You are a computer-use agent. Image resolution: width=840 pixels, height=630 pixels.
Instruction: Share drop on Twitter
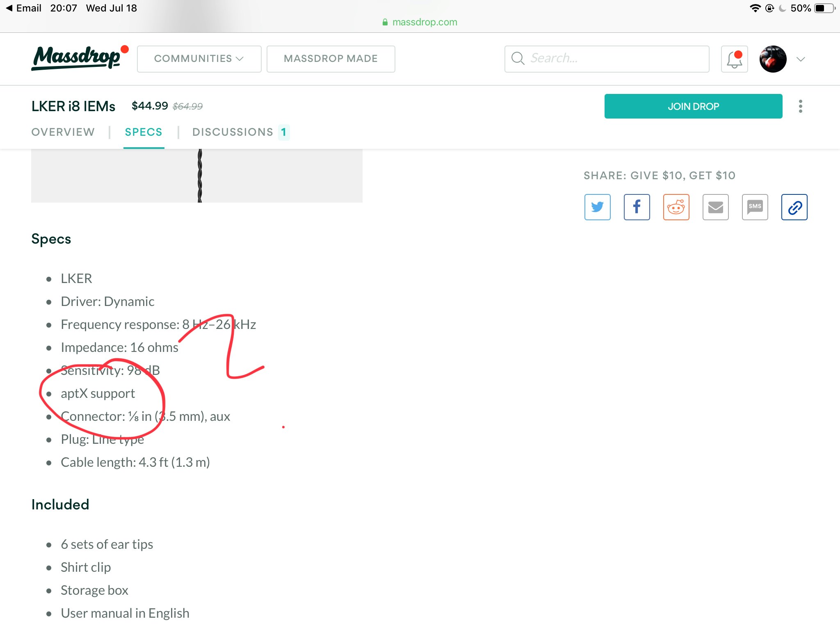point(597,207)
